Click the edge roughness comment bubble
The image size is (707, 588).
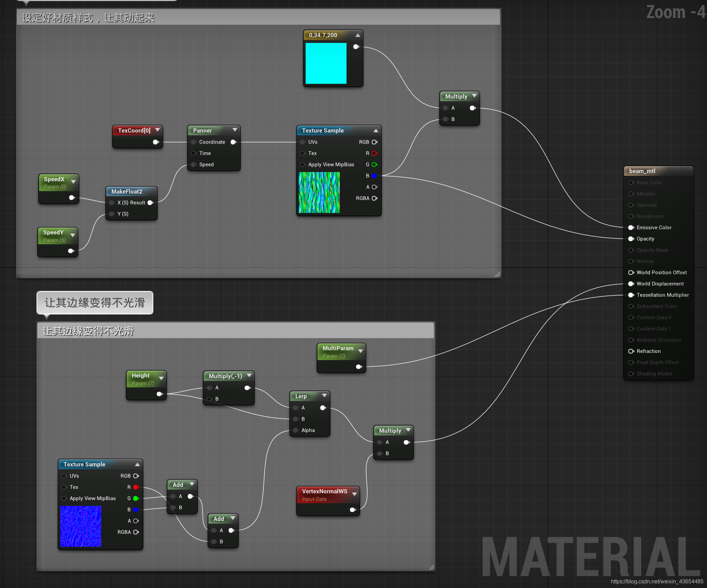click(x=95, y=303)
